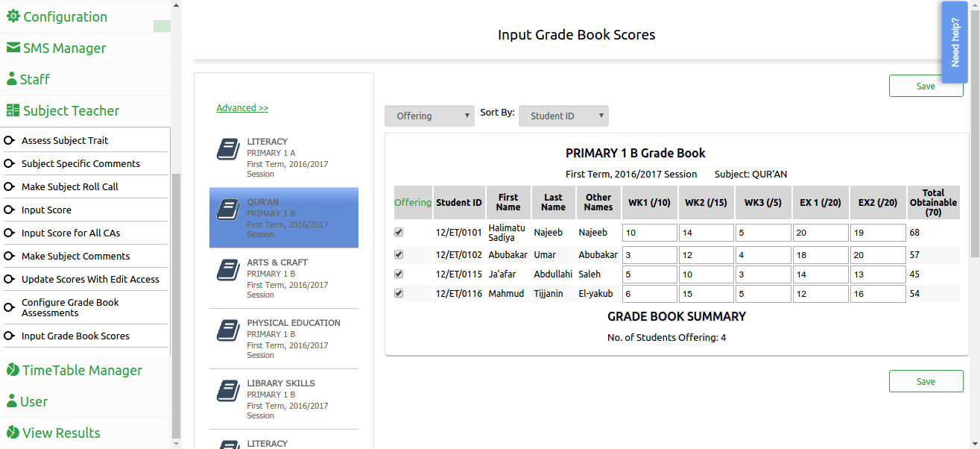Click the top Save button

926,86
